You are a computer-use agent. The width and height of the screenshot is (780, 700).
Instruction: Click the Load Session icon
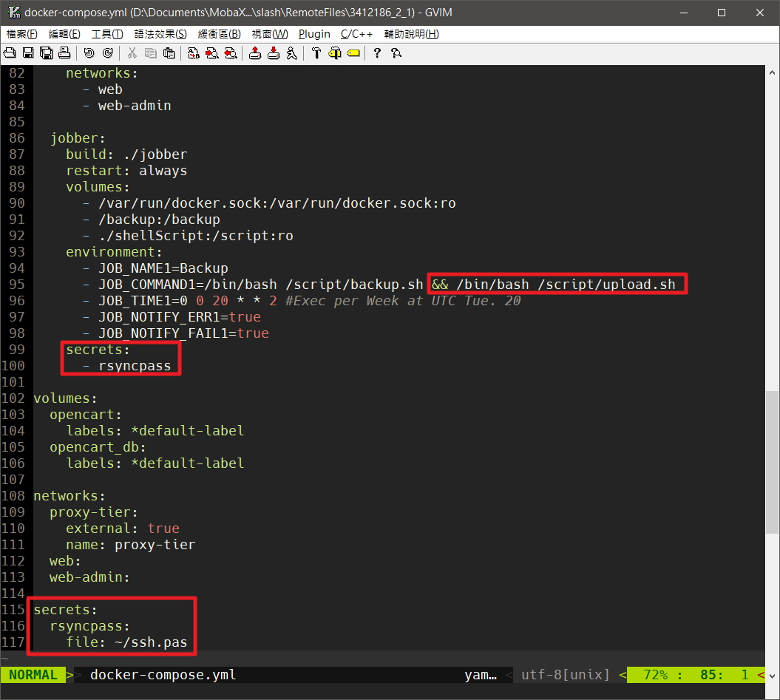click(255, 52)
